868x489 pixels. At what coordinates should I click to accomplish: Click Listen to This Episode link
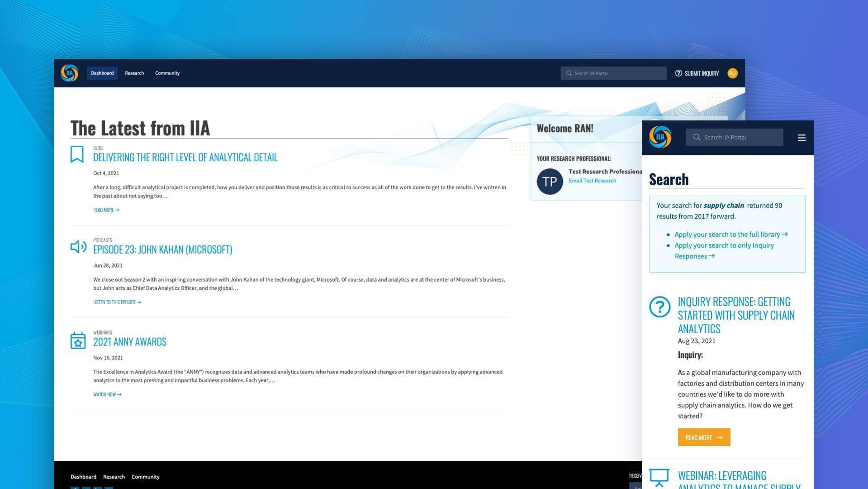[x=117, y=302]
